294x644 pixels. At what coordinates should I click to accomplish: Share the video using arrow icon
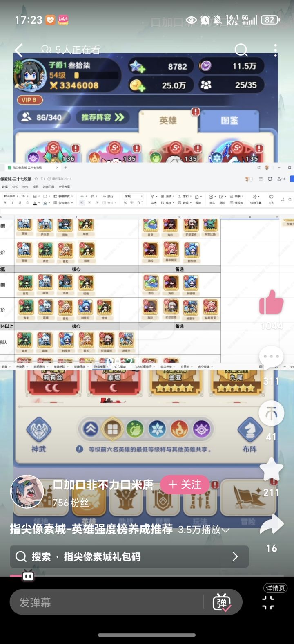pyautogui.click(x=272, y=525)
